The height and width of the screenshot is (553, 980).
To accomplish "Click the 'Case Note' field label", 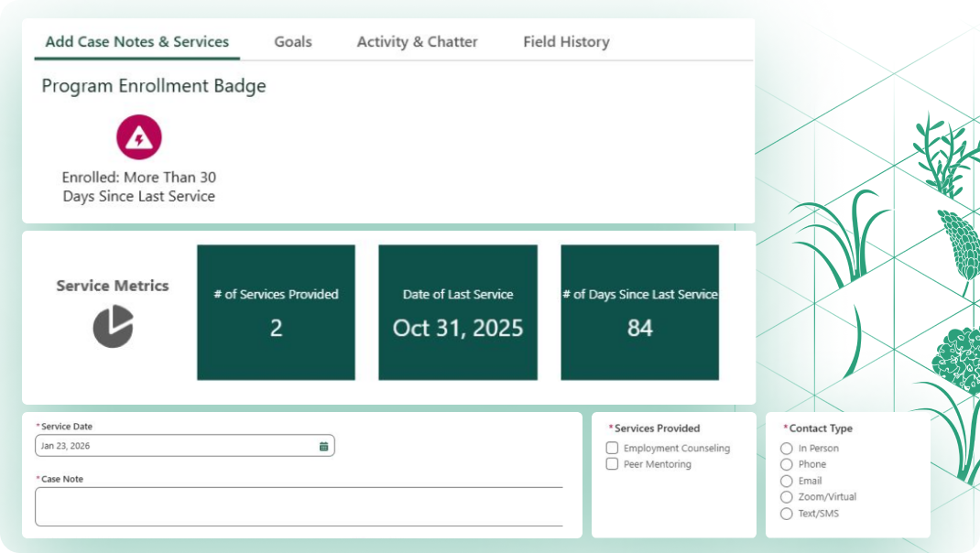I will [x=62, y=479].
